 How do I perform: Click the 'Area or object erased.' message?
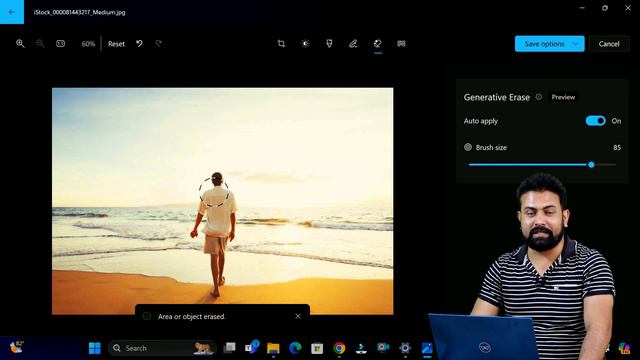191,316
